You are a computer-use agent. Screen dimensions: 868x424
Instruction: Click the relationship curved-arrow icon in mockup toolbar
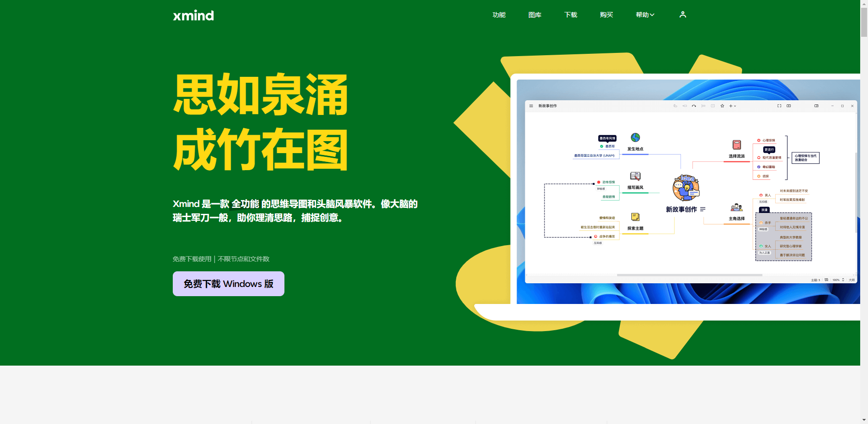[x=694, y=106]
